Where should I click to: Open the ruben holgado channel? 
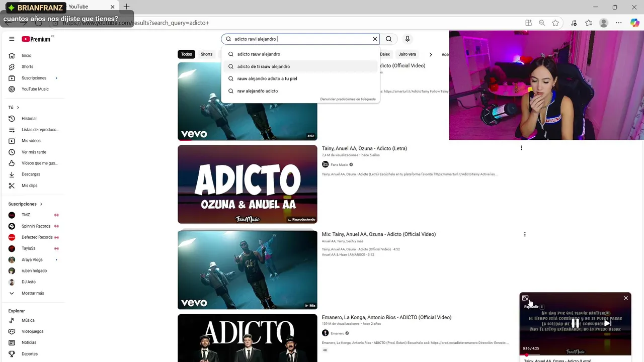32,271
